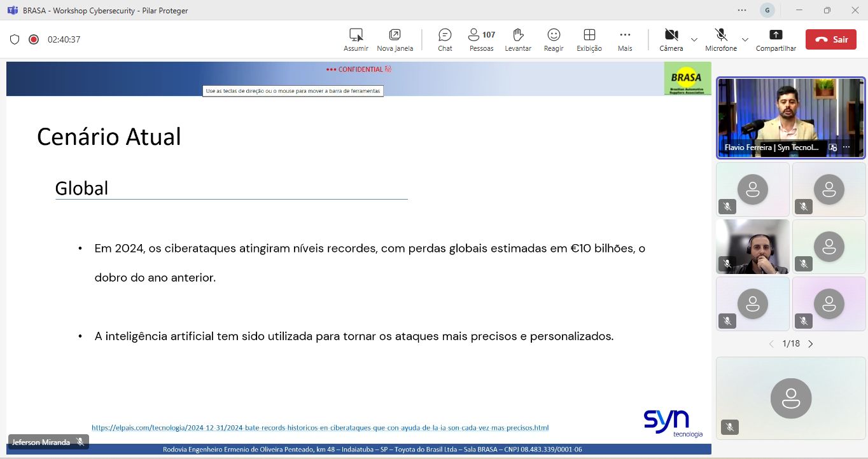Open the Reagir reactions menu
The height and width of the screenshot is (459, 868).
(554, 35)
